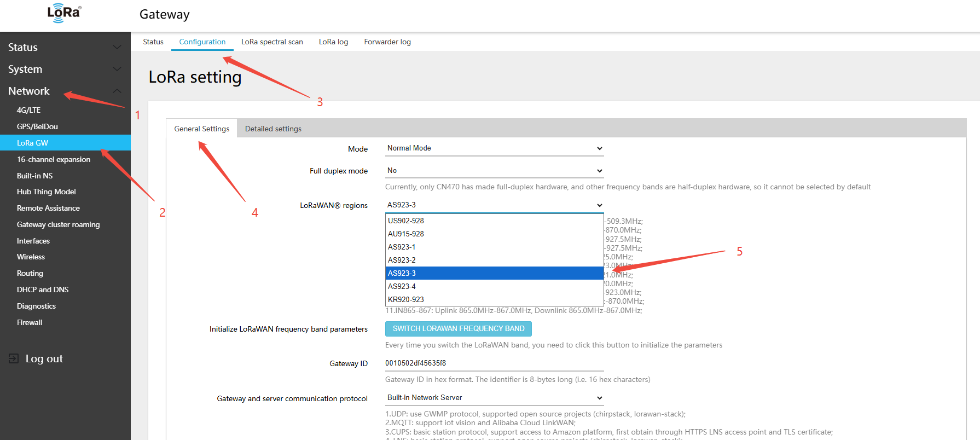Open the Firewall sidebar item

30,322
